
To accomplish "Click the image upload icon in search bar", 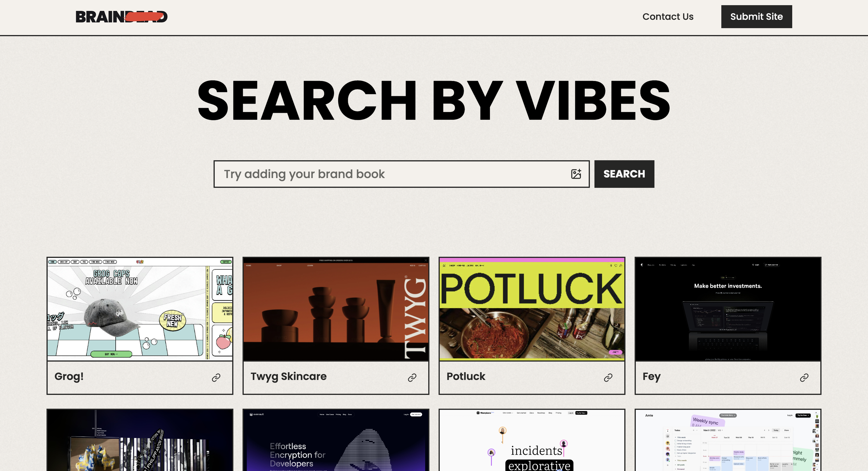I will pos(576,174).
